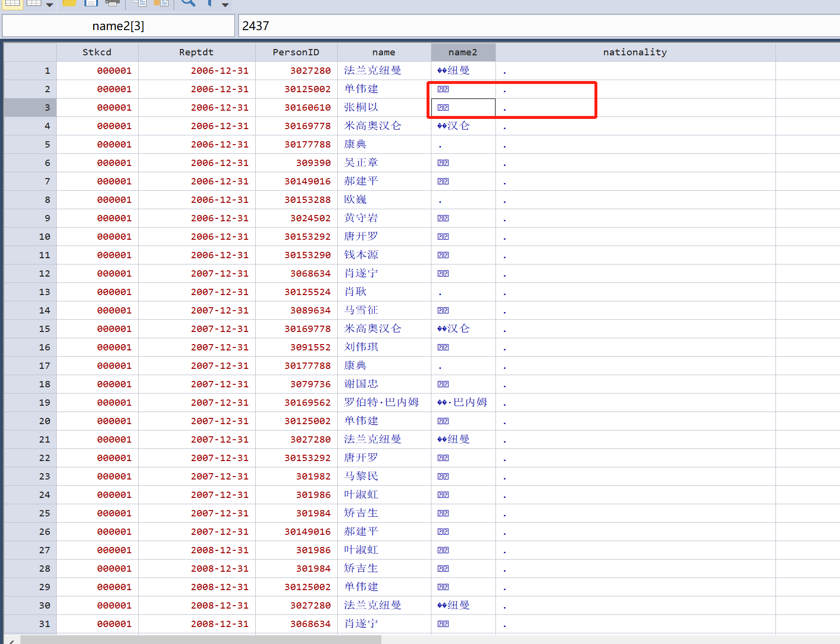The image size is (840, 644).
Task: Click PersonID cell 30160610
Action: pos(296,108)
